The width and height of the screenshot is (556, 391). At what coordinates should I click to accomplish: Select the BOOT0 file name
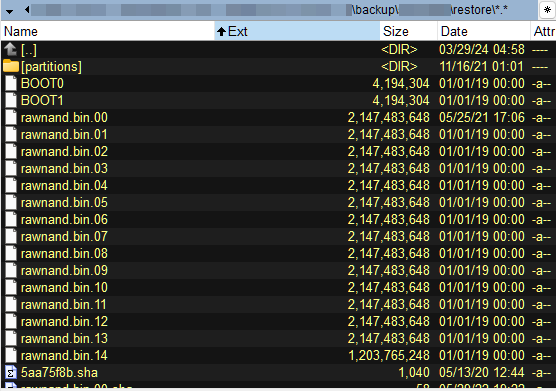click(x=42, y=84)
